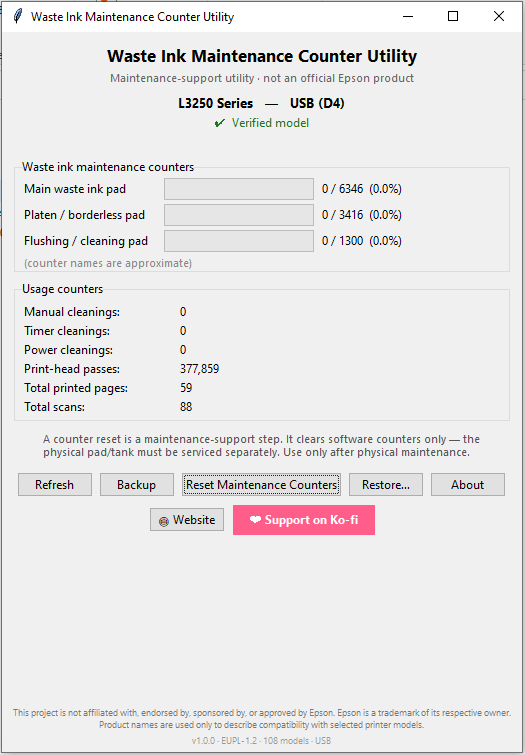Click the Refresh button

click(54, 484)
